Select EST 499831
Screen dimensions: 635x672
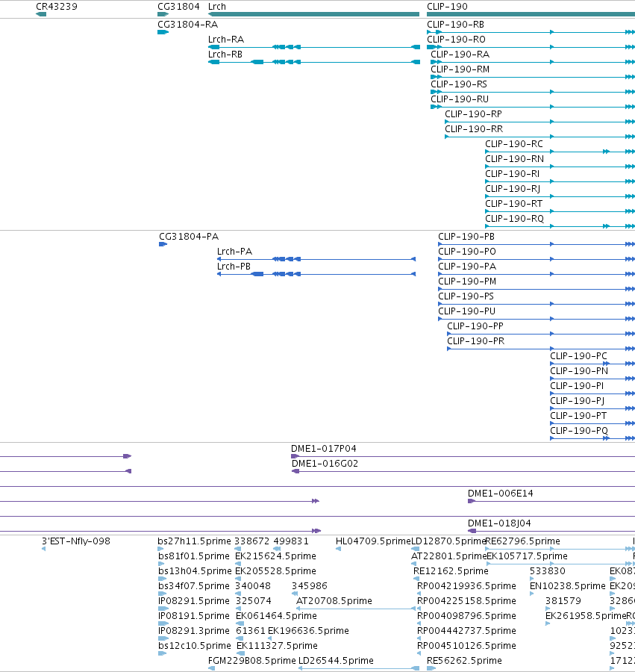click(x=291, y=541)
